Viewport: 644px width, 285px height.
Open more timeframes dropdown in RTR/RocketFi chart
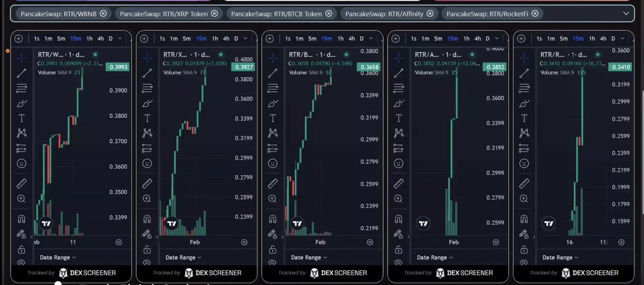click(623, 38)
